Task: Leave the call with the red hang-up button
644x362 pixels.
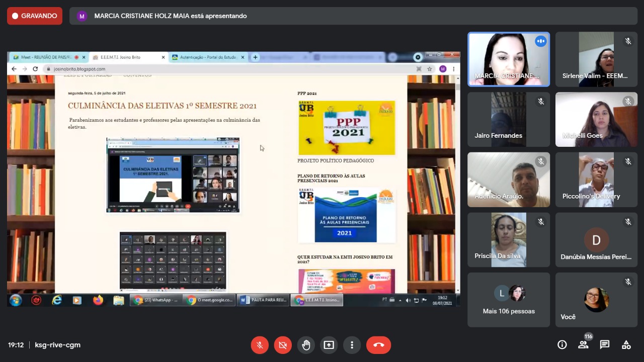Action: coord(379,345)
